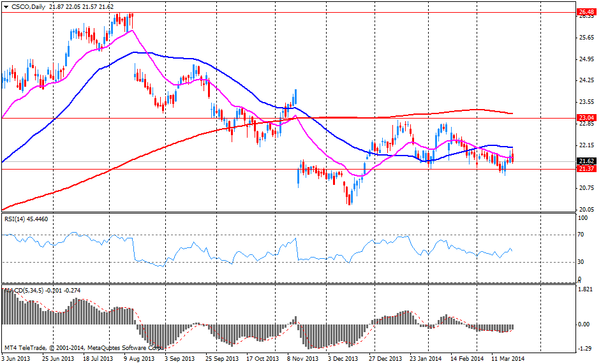This screenshot has width=601, height=364.
Task: Click the 24.95 price axis value
Action: click(x=587, y=59)
